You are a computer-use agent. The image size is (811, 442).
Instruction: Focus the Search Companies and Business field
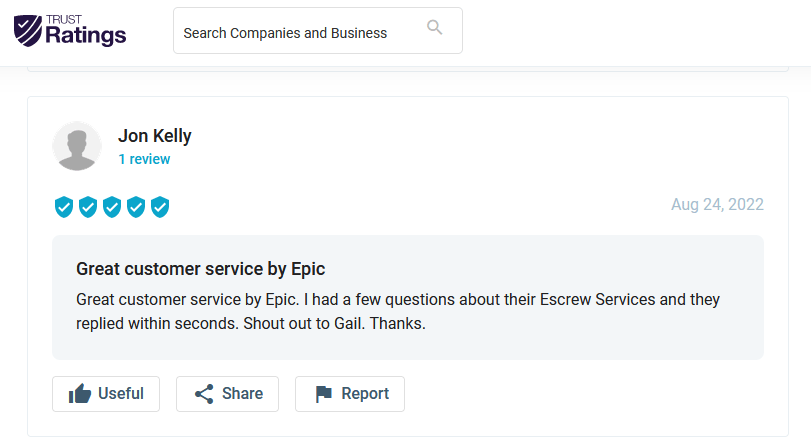point(318,31)
